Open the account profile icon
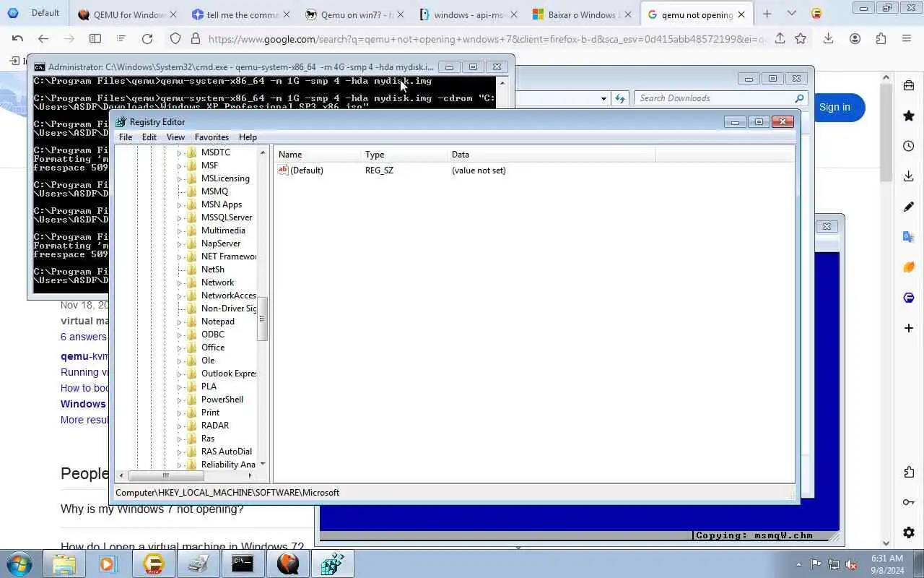This screenshot has width=924, height=578. 855,39
